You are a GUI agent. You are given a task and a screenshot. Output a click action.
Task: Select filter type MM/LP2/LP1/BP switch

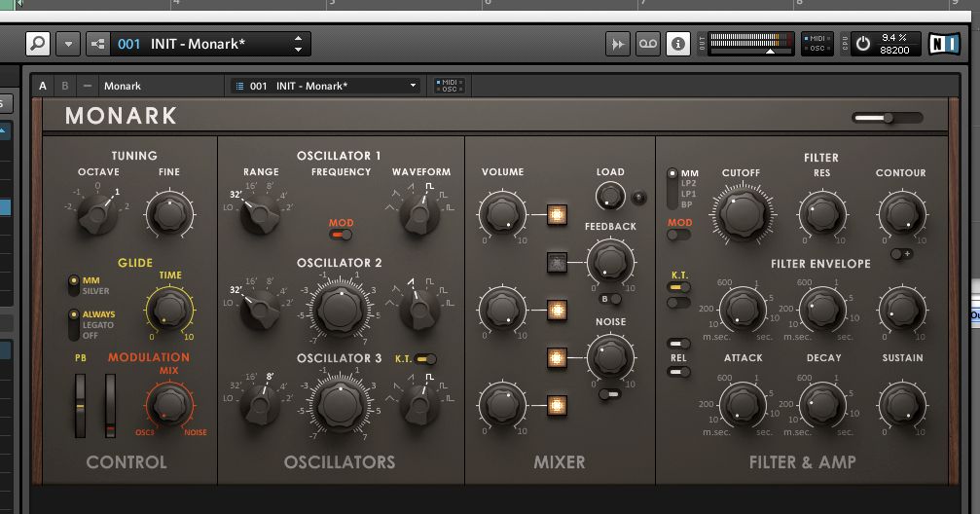672,188
